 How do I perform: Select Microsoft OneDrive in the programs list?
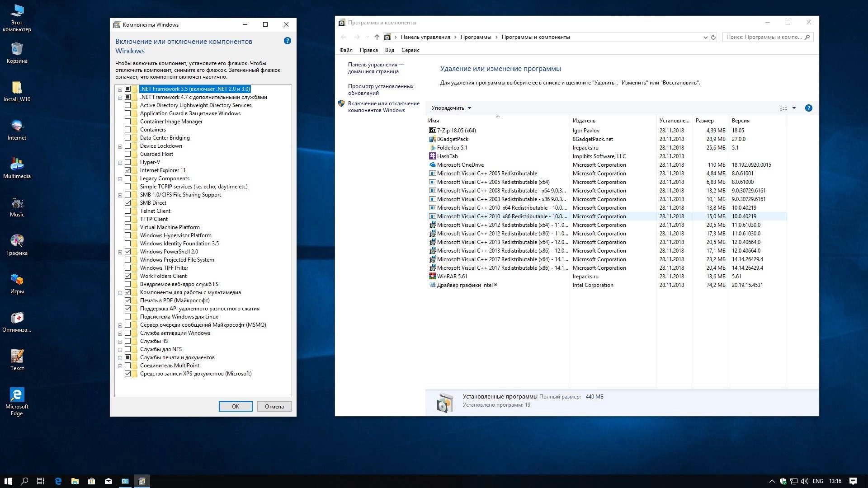coord(607,165)
